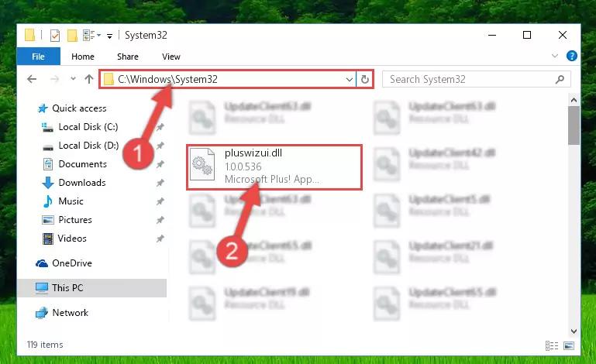
Task: Open Documents in the sidebar
Action: tap(82, 164)
